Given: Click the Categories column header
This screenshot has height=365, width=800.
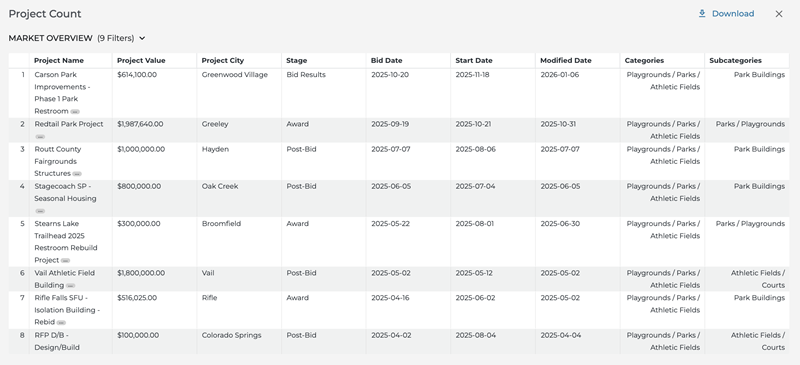Looking at the screenshot, I should click(x=644, y=60).
